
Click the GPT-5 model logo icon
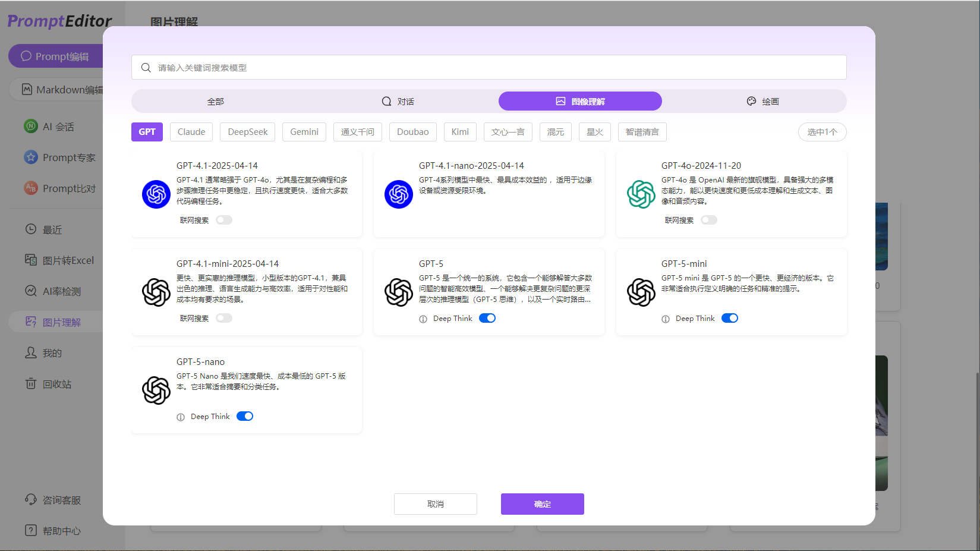(x=399, y=292)
